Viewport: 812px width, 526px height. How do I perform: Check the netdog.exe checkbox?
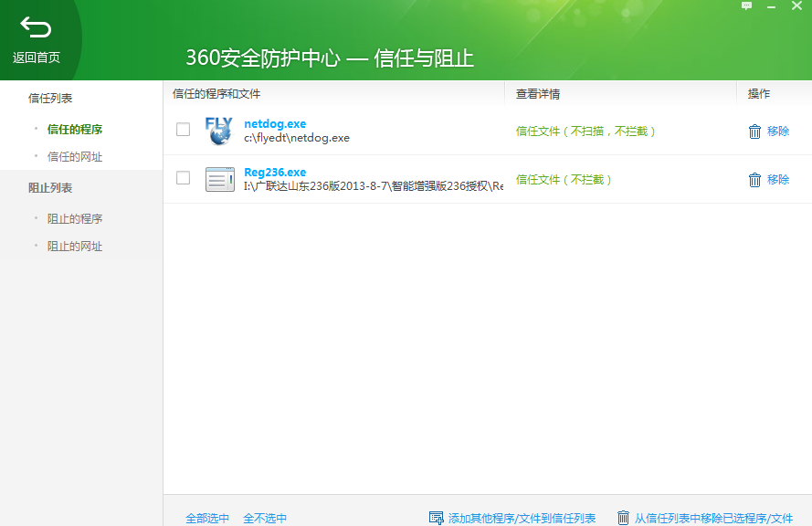[183, 130]
